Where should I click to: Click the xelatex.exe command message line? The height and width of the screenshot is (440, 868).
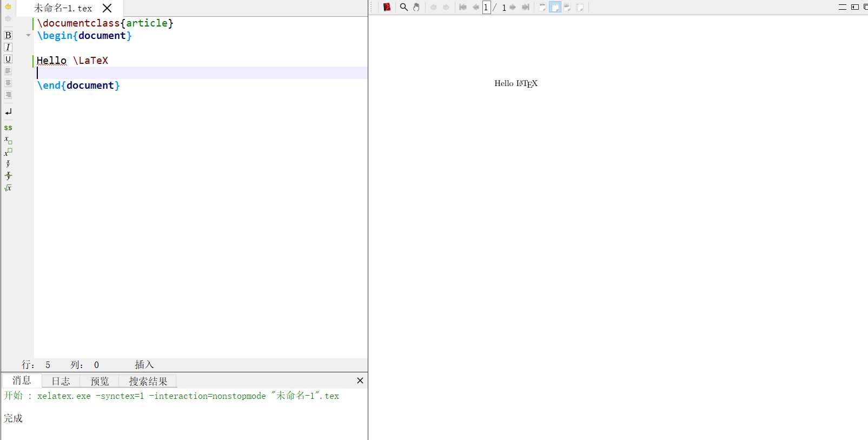(171, 396)
